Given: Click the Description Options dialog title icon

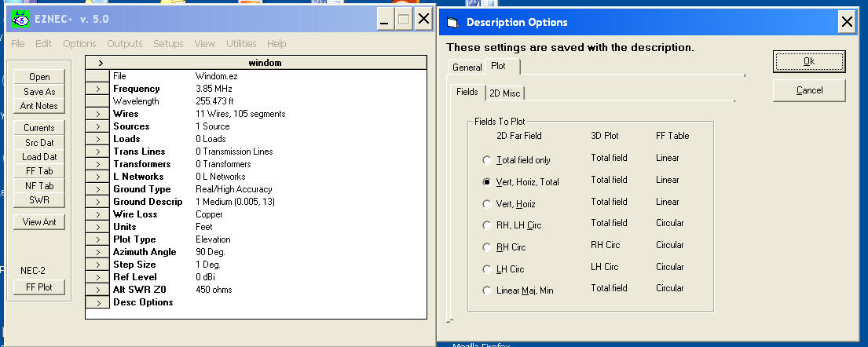Looking at the screenshot, I should [x=452, y=22].
